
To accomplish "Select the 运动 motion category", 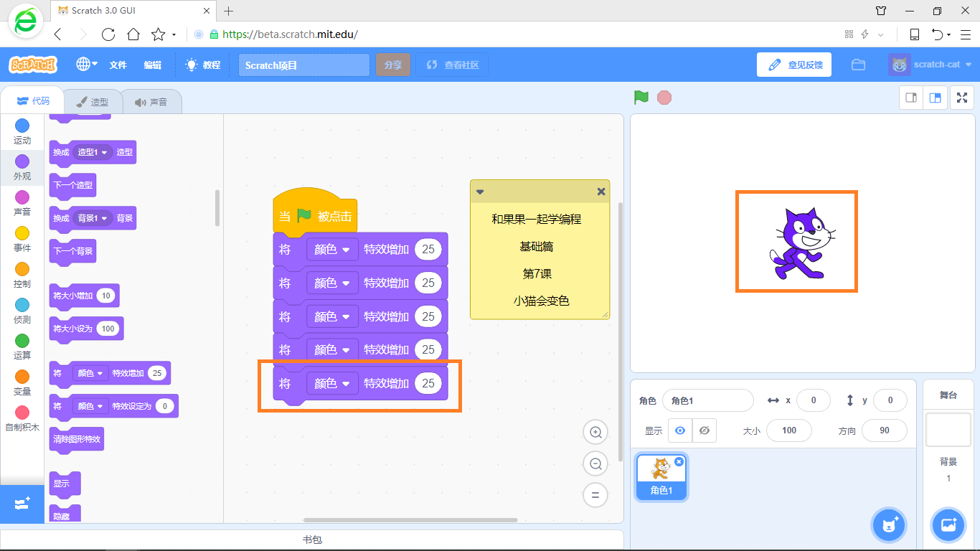I will pyautogui.click(x=22, y=132).
